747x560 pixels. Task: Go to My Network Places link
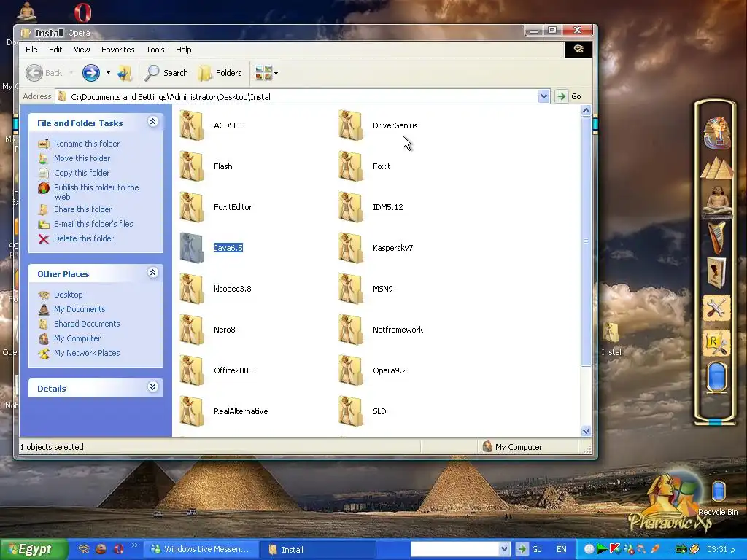[x=87, y=353]
